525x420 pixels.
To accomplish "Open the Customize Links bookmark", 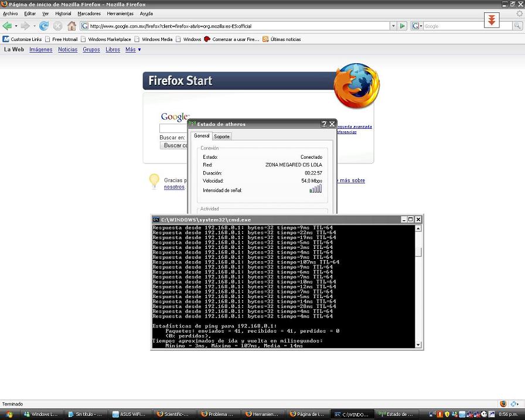I will click(22, 39).
